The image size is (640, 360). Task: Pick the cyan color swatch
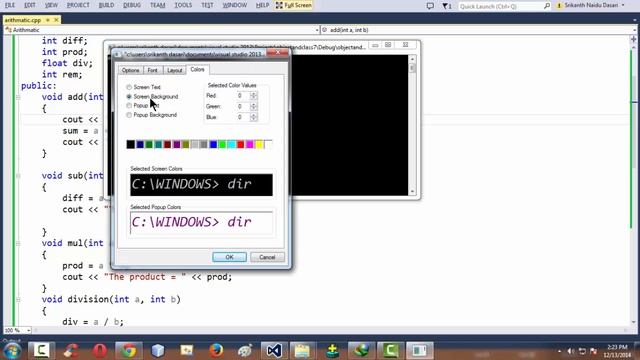coord(231,144)
